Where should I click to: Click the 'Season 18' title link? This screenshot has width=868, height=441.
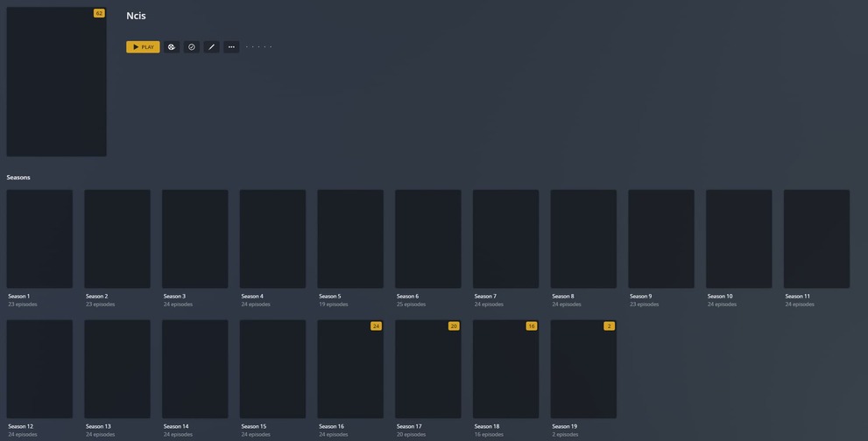click(487, 426)
